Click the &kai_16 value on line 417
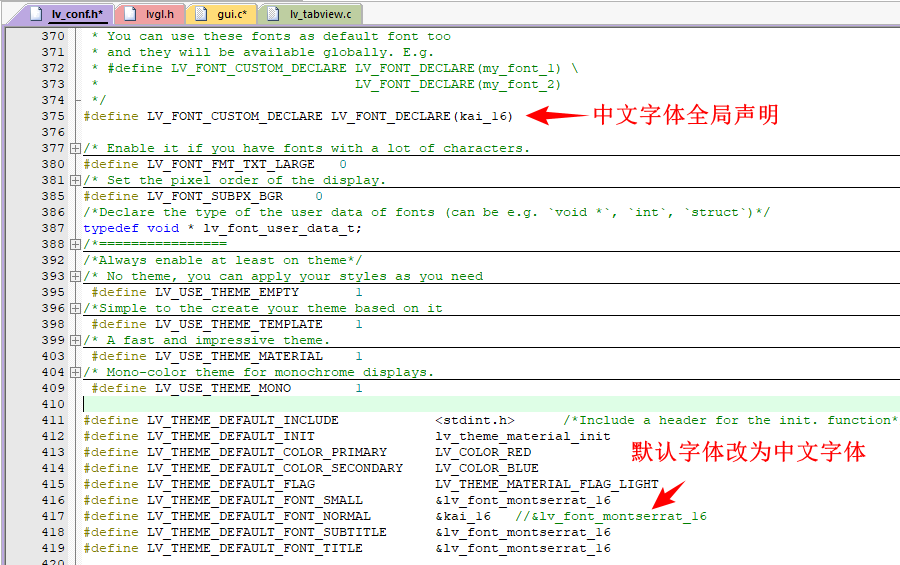 pyautogui.click(x=463, y=516)
